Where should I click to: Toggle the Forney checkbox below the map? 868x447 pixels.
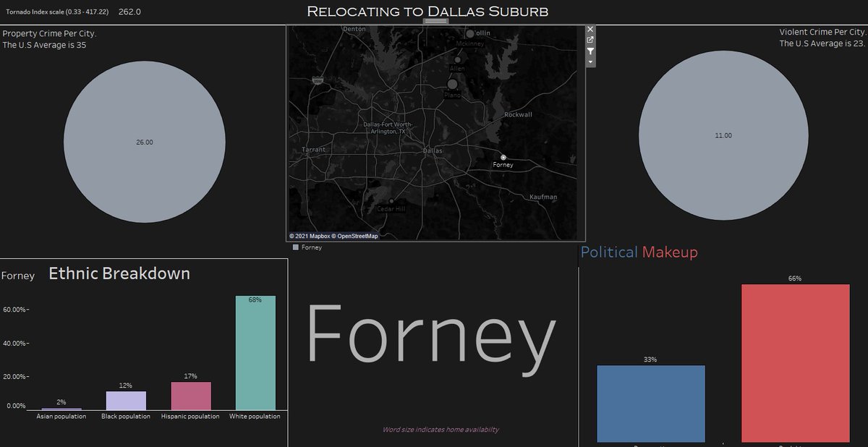[x=295, y=247]
